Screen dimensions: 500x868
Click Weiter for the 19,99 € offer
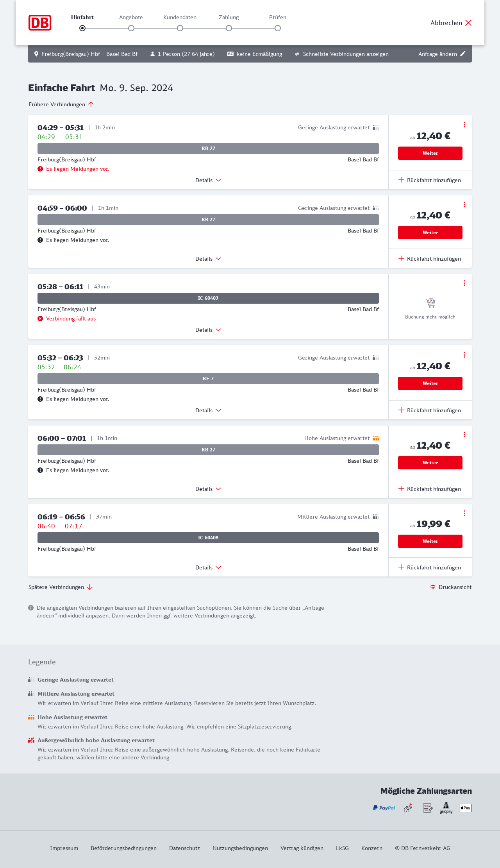coord(430,541)
